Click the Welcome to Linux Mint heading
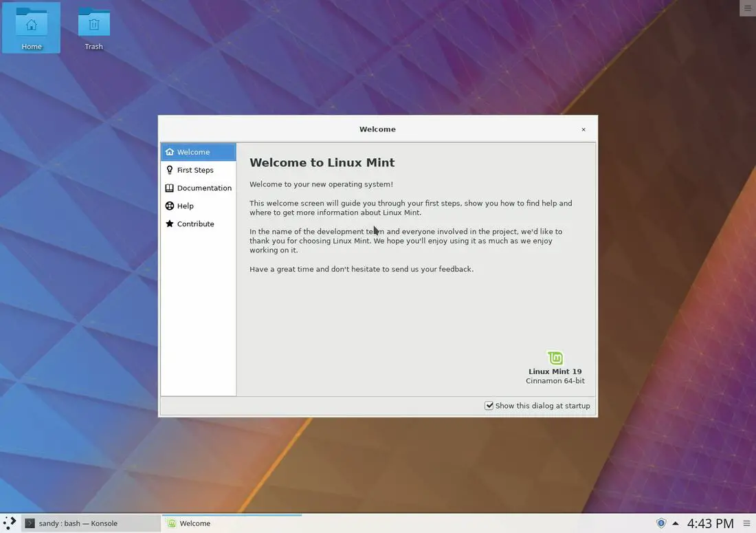 (322, 162)
